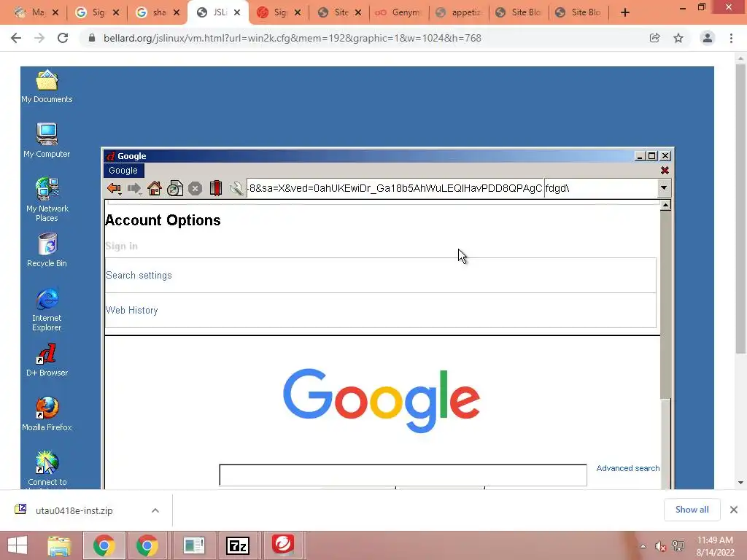
Task: Bookmark this page with star icon
Action: tap(678, 38)
